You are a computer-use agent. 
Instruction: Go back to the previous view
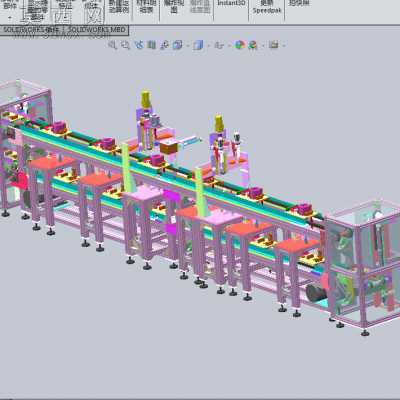pos(139,45)
